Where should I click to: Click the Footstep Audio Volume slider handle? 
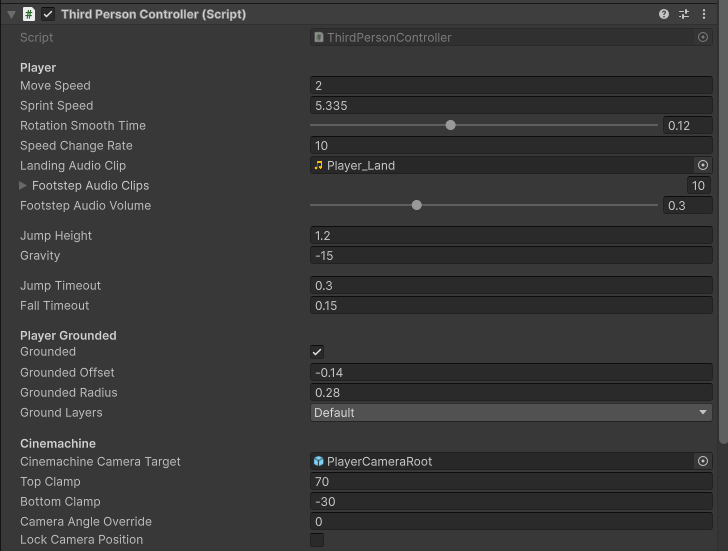point(417,205)
